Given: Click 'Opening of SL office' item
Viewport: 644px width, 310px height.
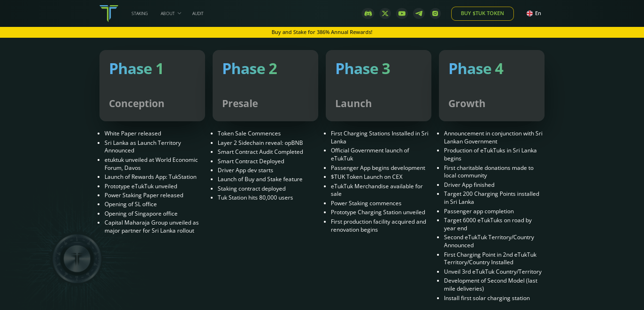Looking at the screenshot, I should click(131, 204).
